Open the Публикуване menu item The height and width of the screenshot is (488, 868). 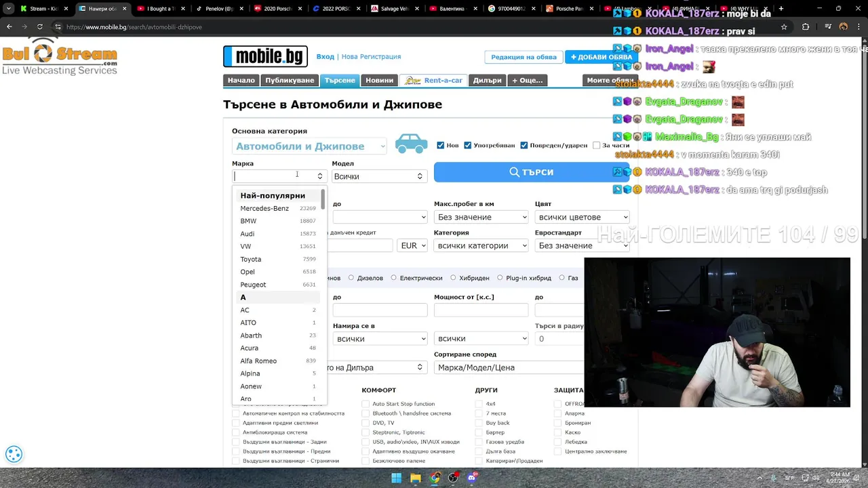[x=290, y=80]
